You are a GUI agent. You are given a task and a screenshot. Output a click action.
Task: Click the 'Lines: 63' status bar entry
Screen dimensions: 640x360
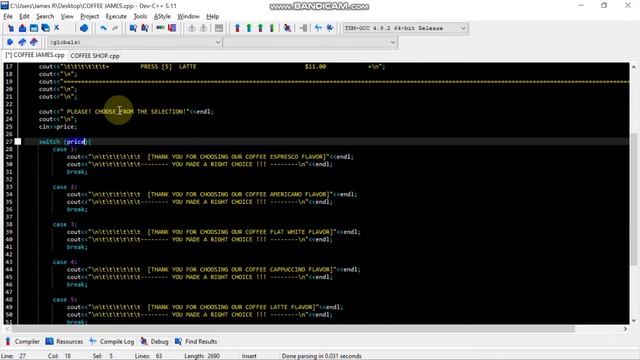tap(149, 356)
